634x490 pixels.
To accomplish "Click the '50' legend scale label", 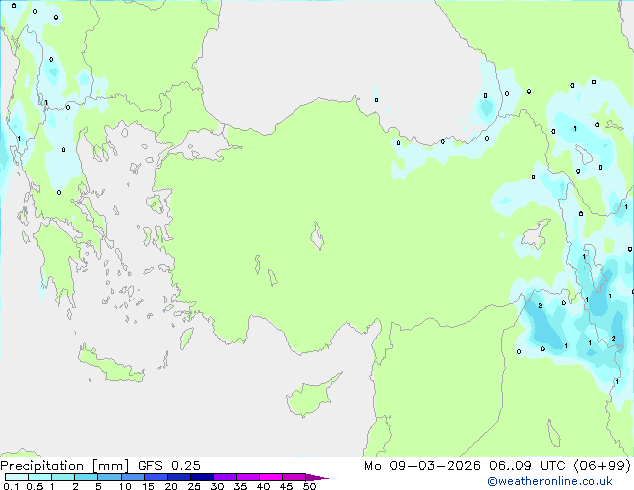I will click(x=309, y=486).
